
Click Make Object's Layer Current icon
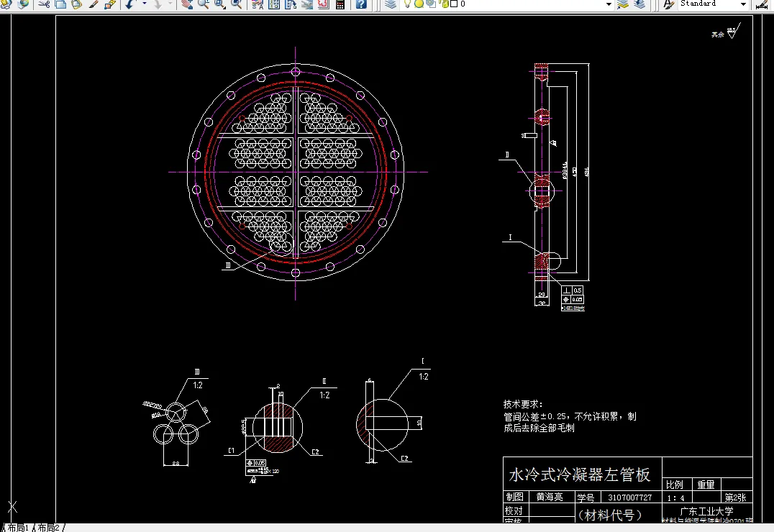[623, 4]
